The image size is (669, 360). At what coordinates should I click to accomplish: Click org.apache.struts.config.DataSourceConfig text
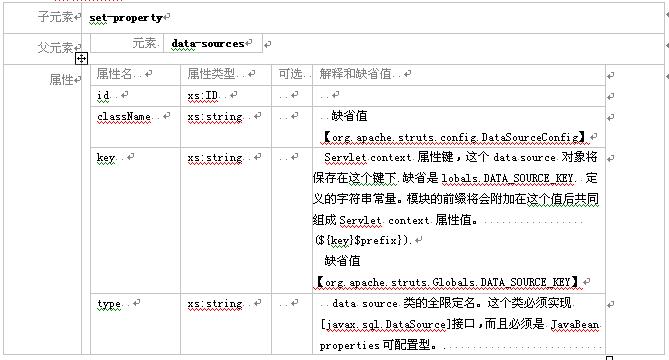click(x=454, y=137)
